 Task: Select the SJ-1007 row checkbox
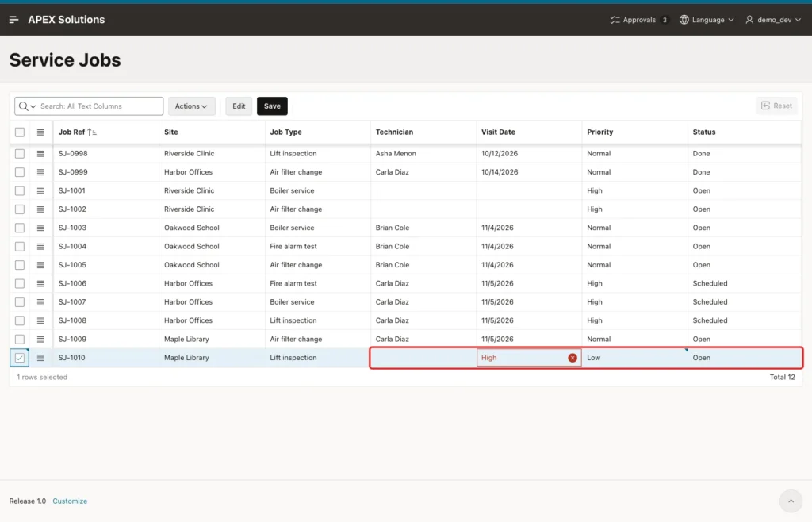pyautogui.click(x=20, y=302)
